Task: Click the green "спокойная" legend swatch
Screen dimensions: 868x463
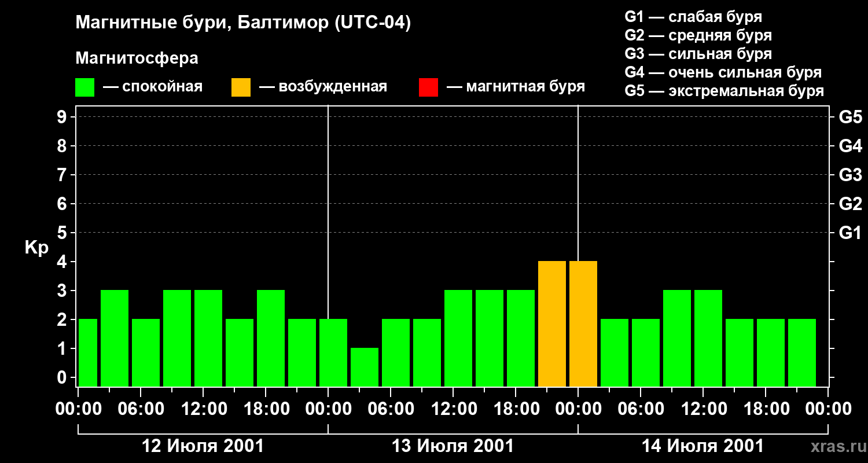Action: point(84,87)
